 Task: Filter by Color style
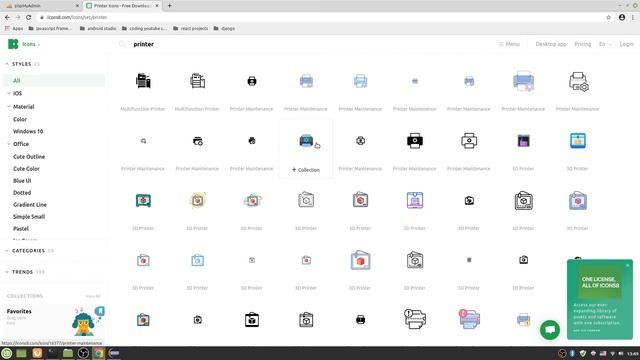pos(20,119)
